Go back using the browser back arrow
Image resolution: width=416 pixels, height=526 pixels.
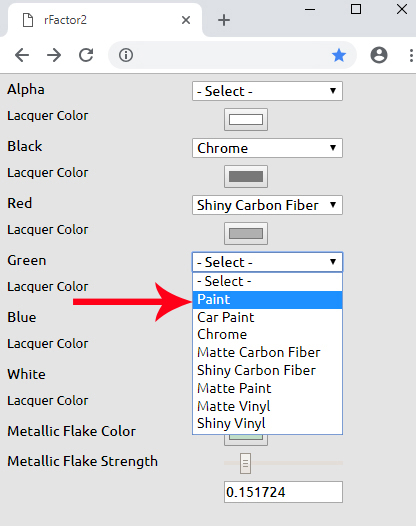click(x=22, y=55)
